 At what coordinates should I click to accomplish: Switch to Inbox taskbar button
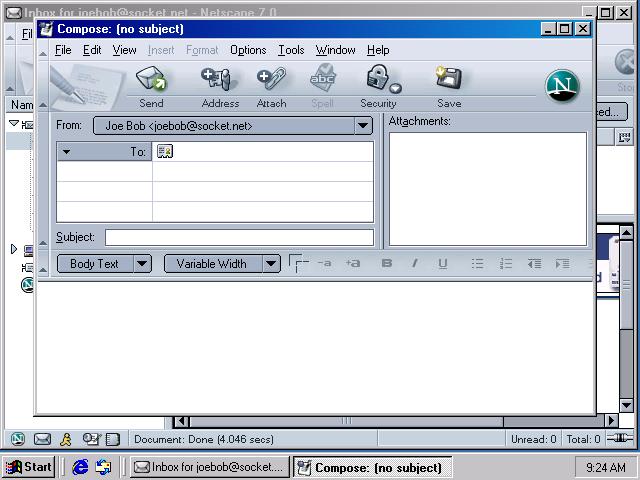210,467
